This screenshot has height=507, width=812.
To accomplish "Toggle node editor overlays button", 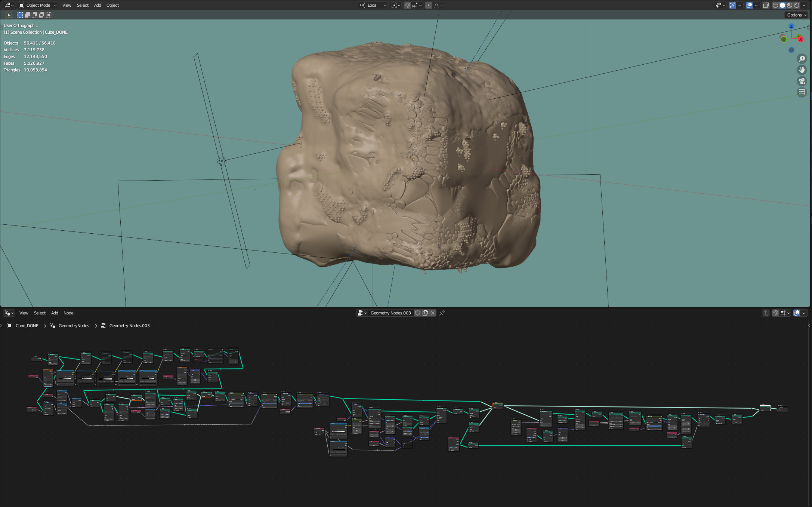I will coord(797,313).
